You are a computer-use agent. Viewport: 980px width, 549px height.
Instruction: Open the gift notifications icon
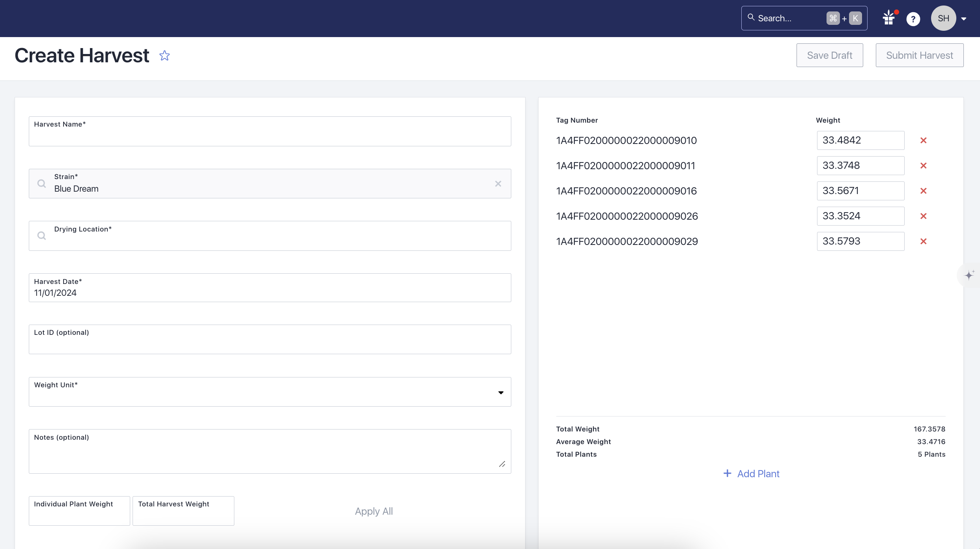click(889, 18)
